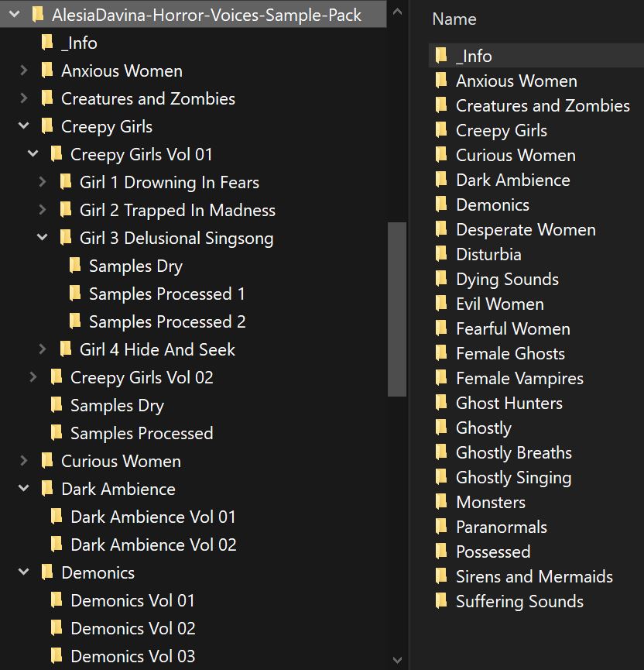Image resolution: width=644 pixels, height=670 pixels.
Task: Collapse the Creepy Girls tree node
Action: [x=24, y=125]
